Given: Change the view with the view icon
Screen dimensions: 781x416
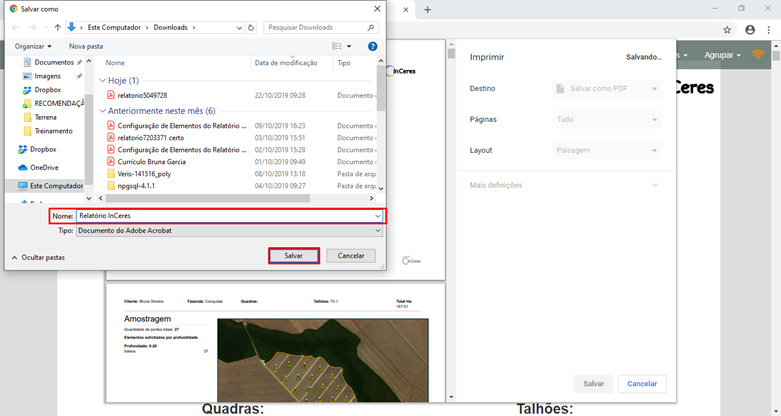Looking at the screenshot, I should coord(337,46).
